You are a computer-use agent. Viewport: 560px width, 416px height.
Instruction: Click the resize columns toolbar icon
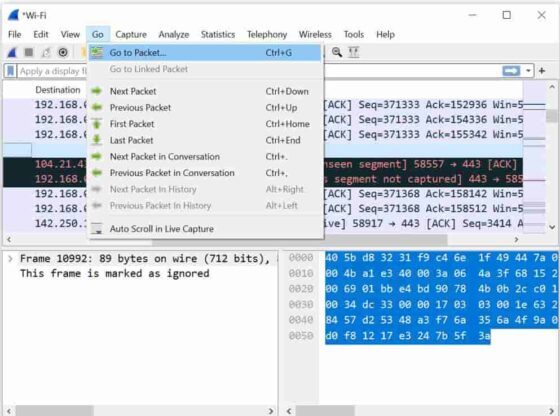[x=353, y=52]
